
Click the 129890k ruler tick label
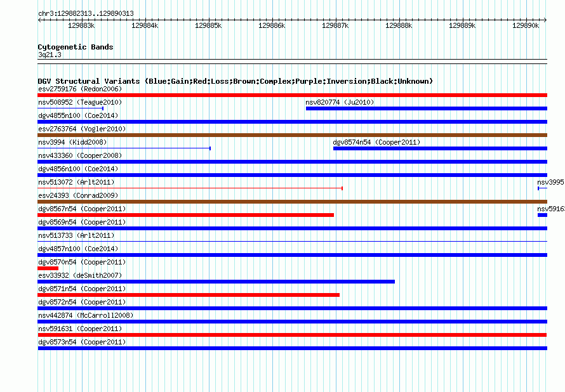(526, 25)
